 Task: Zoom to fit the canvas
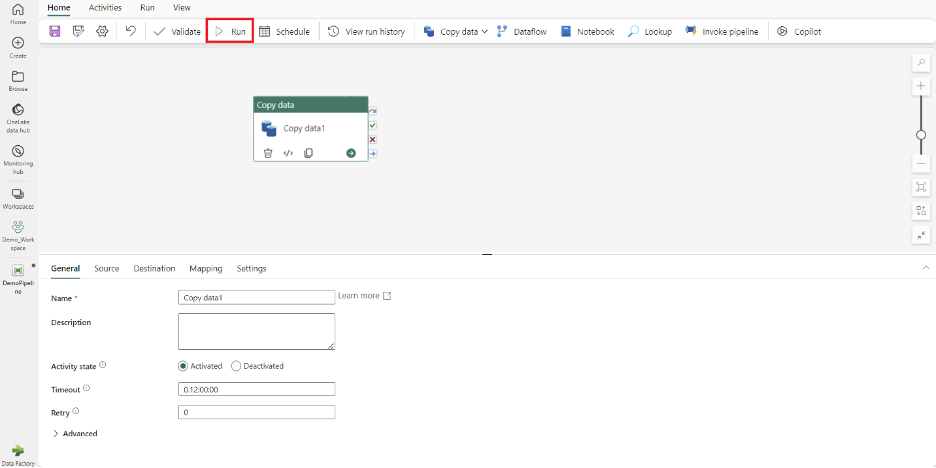point(921,187)
